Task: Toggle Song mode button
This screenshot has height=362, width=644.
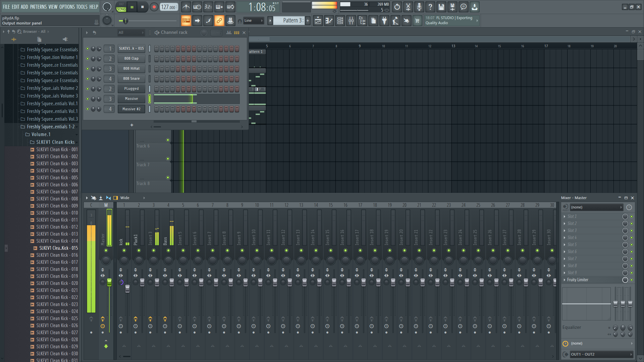Action: click(121, 9)
